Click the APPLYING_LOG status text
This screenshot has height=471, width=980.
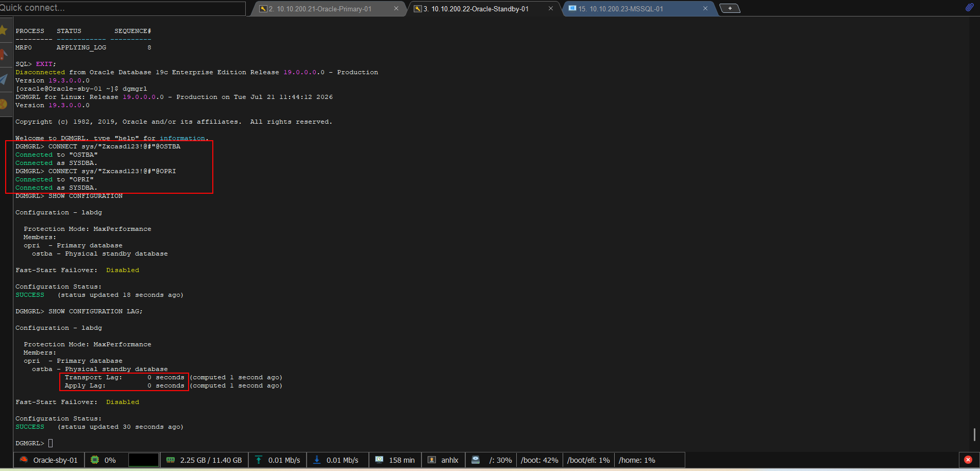(x=81, y=47)
